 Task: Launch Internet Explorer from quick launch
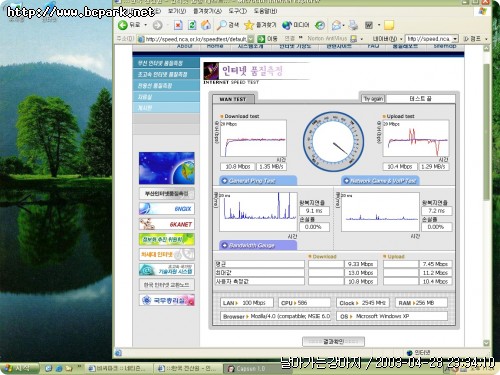click(x=59, y=368)
